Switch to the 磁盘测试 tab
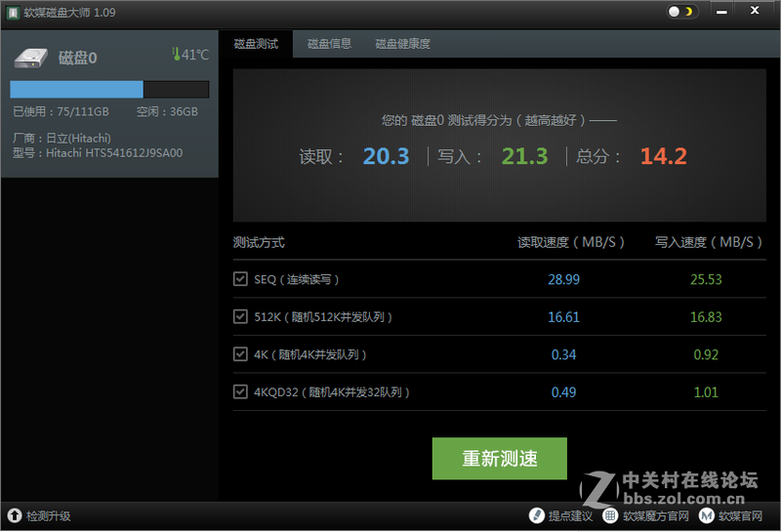781x532 pixels. tap(256, 44)
